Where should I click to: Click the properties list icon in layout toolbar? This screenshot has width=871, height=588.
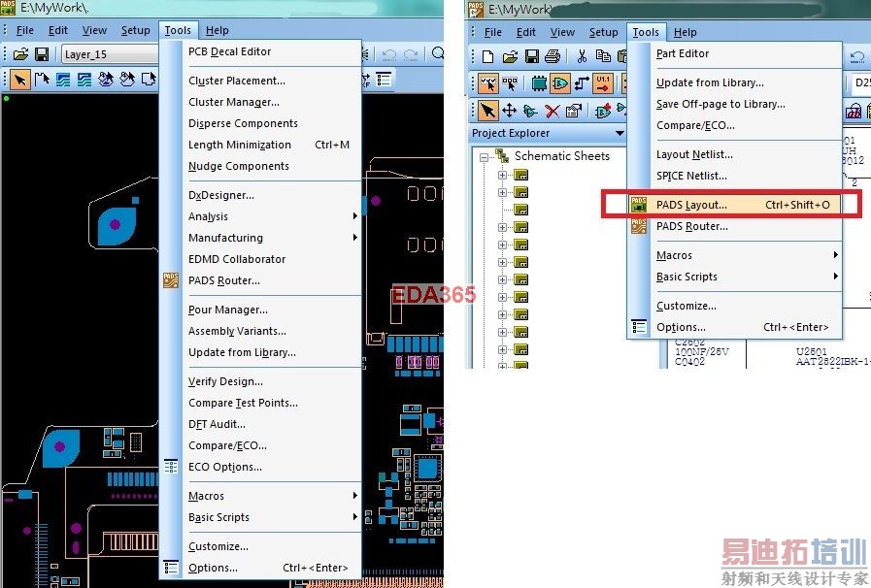(x=384, y=80)
